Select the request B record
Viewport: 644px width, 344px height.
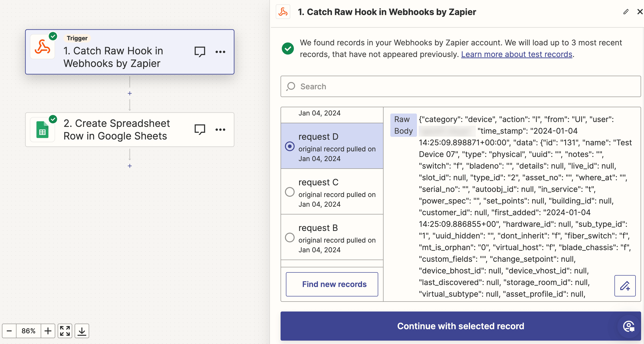(290, 238)
